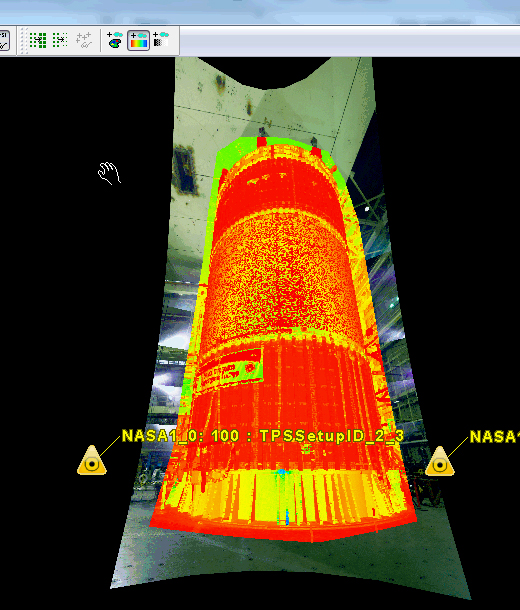Click the cut-off NASA label on the right
Viewport: 520px width, 610px height.
pos(495,436)
